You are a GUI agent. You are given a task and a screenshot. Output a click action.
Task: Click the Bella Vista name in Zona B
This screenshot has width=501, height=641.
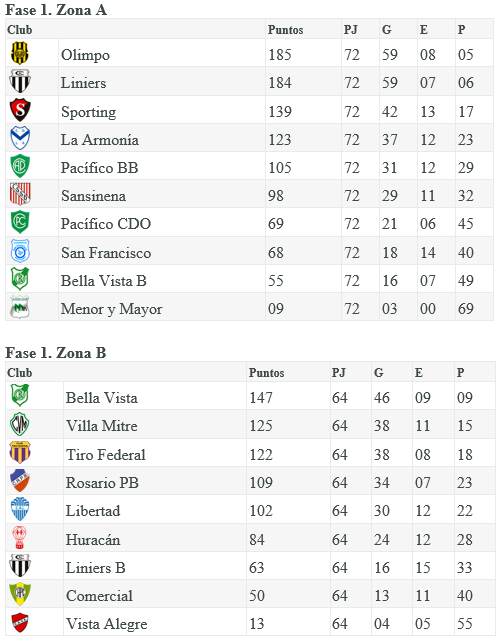coord(101,398)
